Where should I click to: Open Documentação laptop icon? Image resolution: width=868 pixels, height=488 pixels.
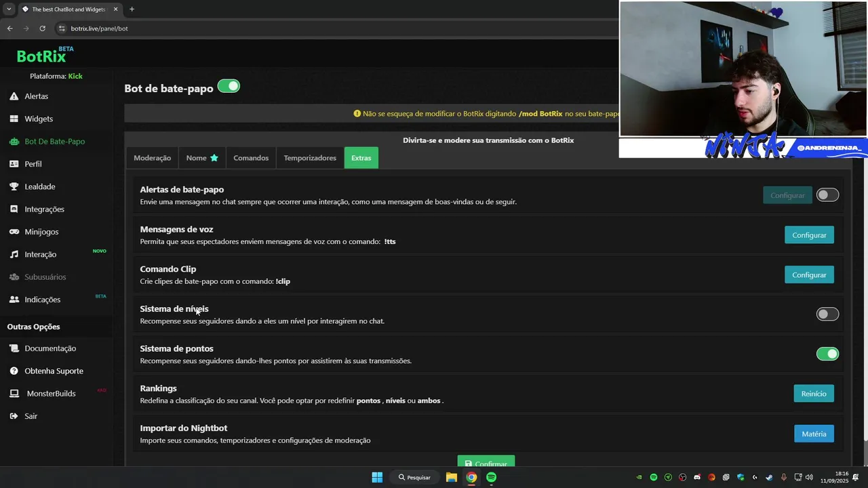coord(14,348)
